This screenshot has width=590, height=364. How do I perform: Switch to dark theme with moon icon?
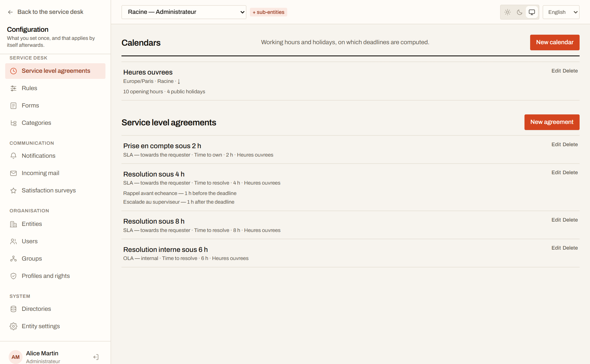pyautogui.click(x=520, y=12)
